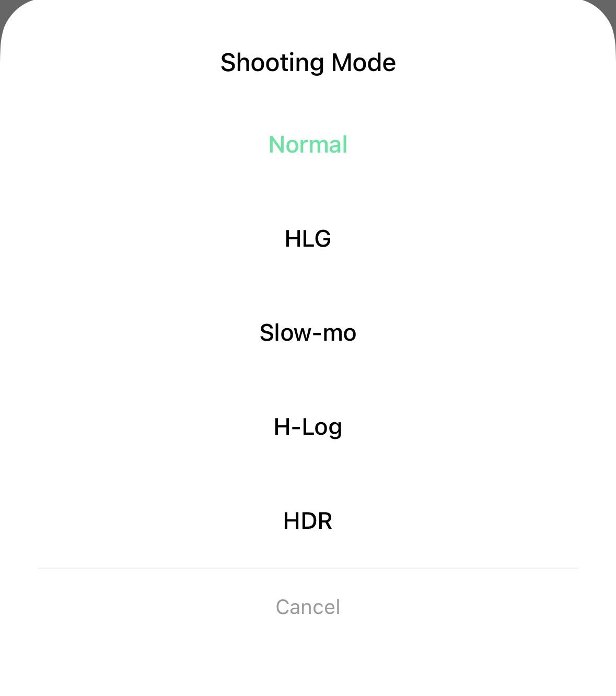This screenshot has width=616, height=696.
Task: Select the Normal shooting mode
Action: [x=308, y=145]
